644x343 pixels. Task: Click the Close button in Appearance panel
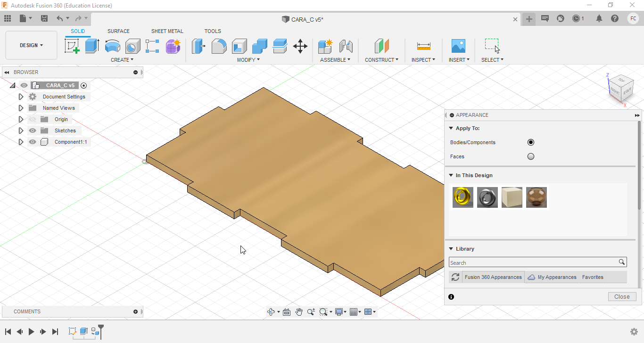tap(622, 296)
